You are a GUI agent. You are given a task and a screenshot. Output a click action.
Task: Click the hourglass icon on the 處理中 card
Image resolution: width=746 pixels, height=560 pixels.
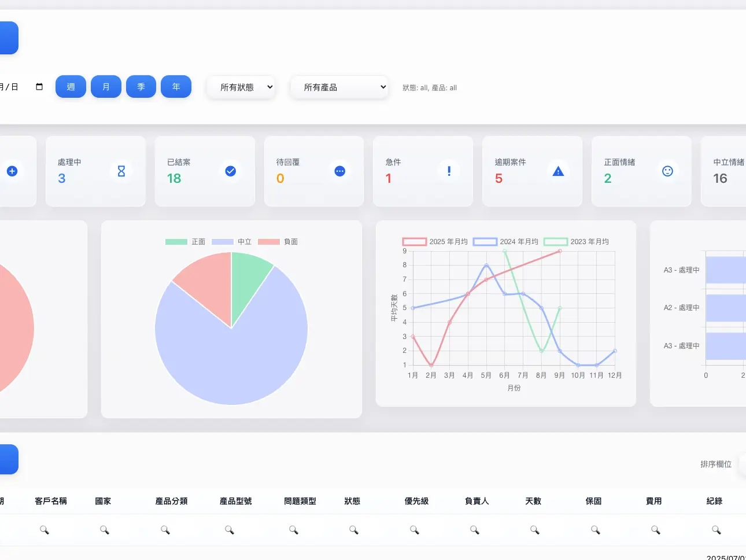(121, 171)
